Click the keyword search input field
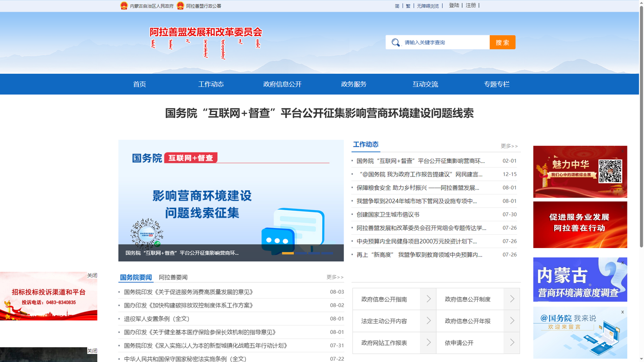Image resolution: width=644 pixels, height=362 pixels. coord(445,42)
